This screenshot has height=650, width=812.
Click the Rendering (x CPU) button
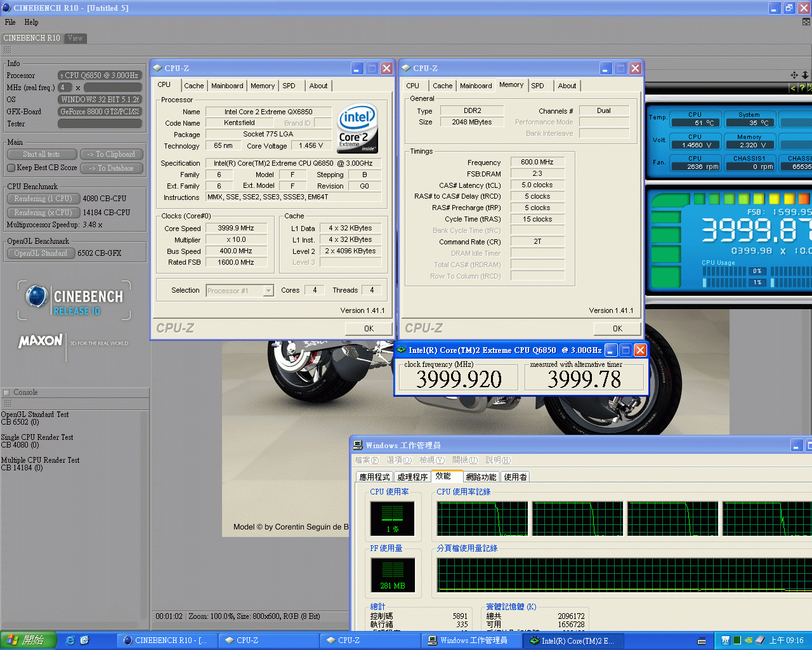pos(43,213)
